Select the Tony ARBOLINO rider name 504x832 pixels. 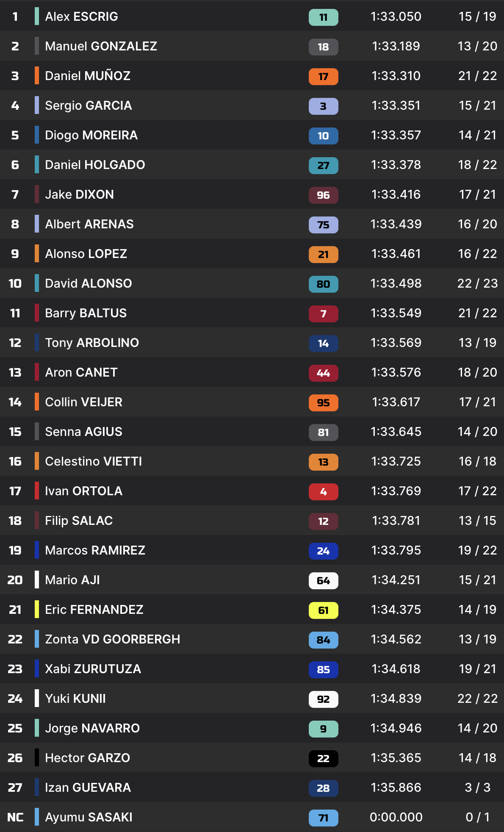tap(91, 343)
